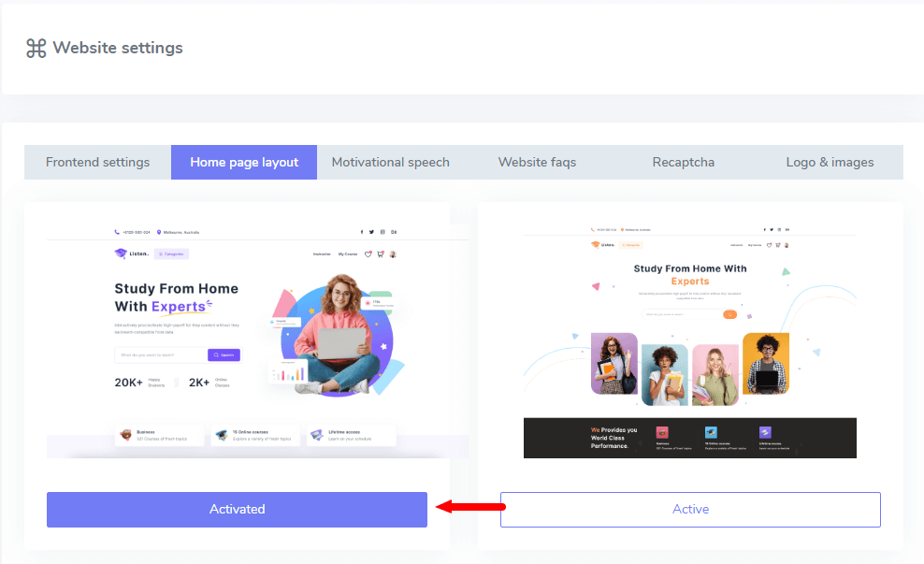Click the purple phone icon in left preview
Screen dimensions: 924x564
tap(117, 232)
